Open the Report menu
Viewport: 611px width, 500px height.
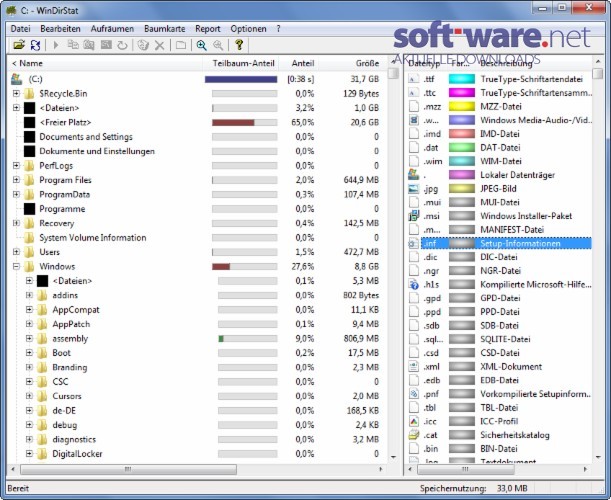pos(208,29)
